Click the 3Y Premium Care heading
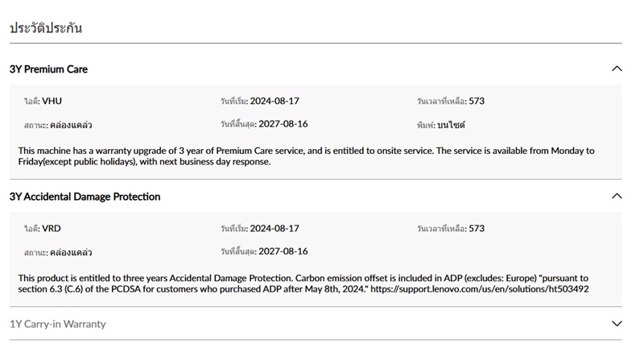Image resolution: width=644 pixels, height=348 pixels. (x=48, y=69)
